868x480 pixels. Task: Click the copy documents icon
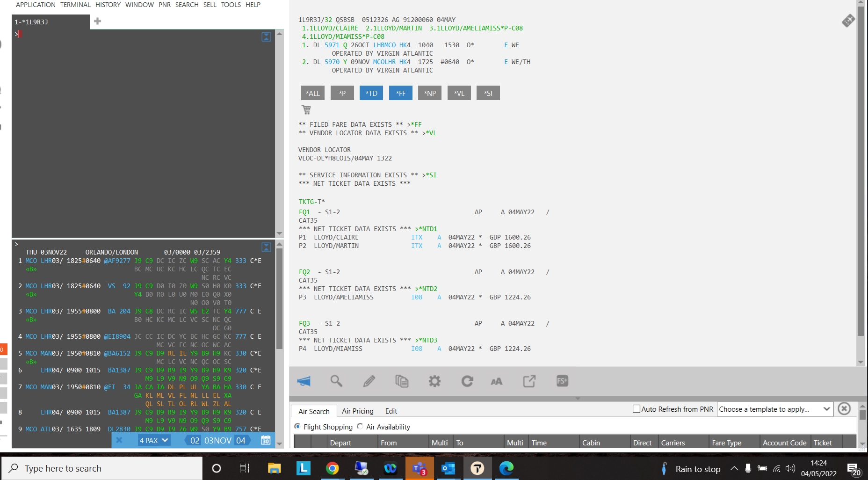click(402, 381)
